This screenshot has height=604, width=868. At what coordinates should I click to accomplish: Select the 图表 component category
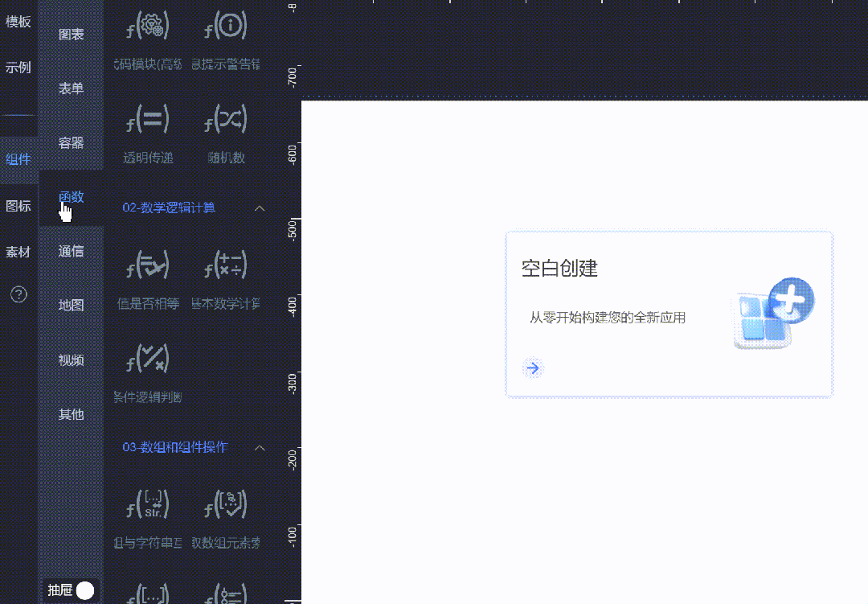(x=71, y=33)
